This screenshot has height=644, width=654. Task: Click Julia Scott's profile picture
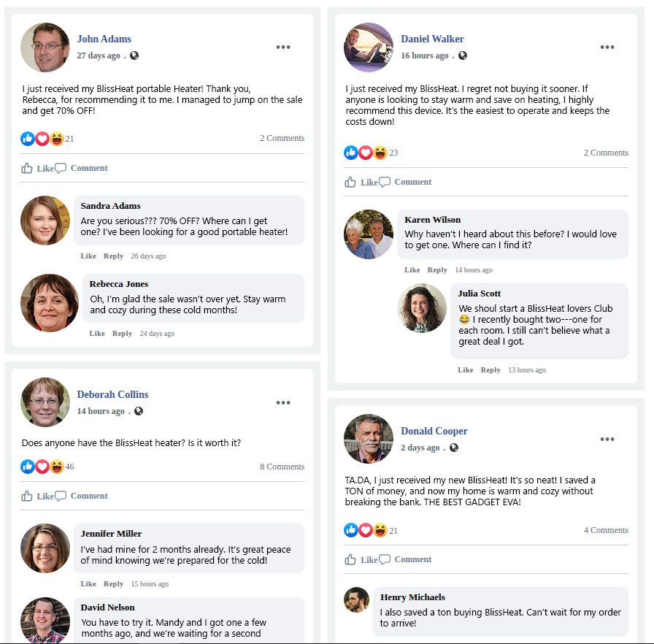(422, 308)
